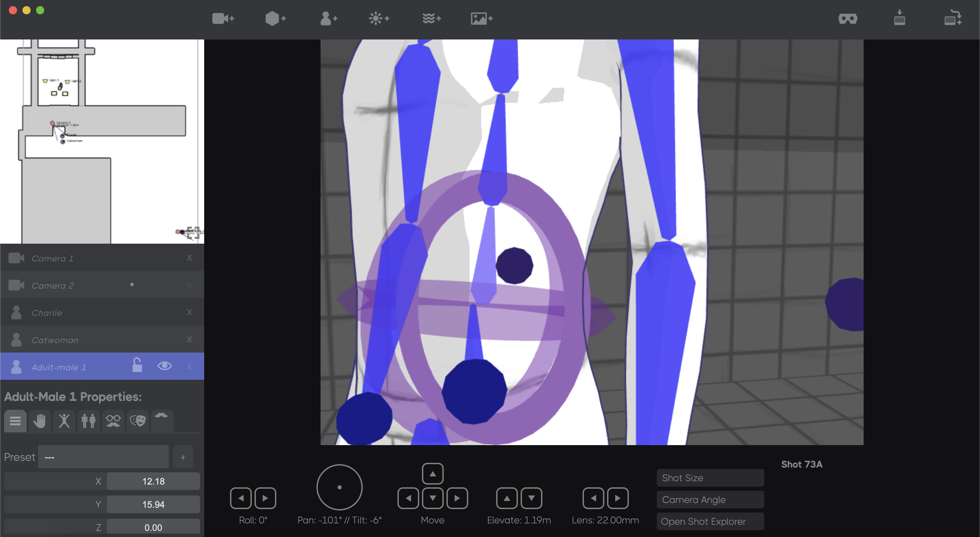Click the Adult-Male 1 Properties heading

click(x=73, y=397)
